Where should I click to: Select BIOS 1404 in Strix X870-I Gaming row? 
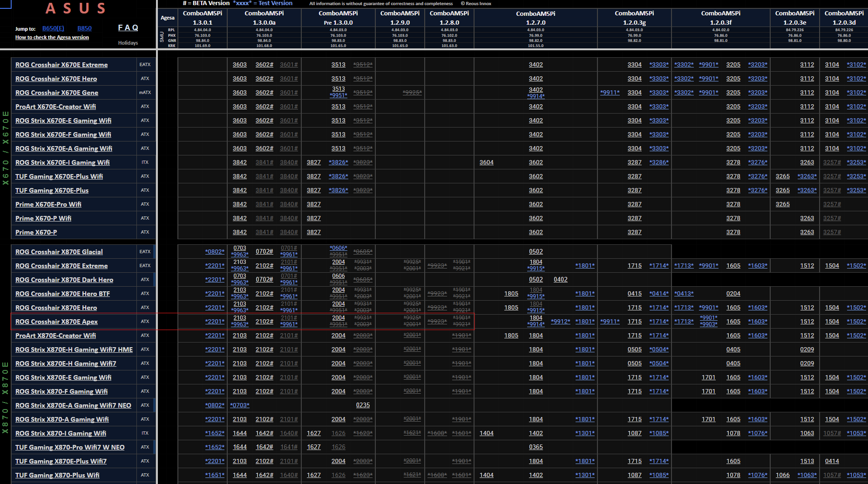point(487,433)
